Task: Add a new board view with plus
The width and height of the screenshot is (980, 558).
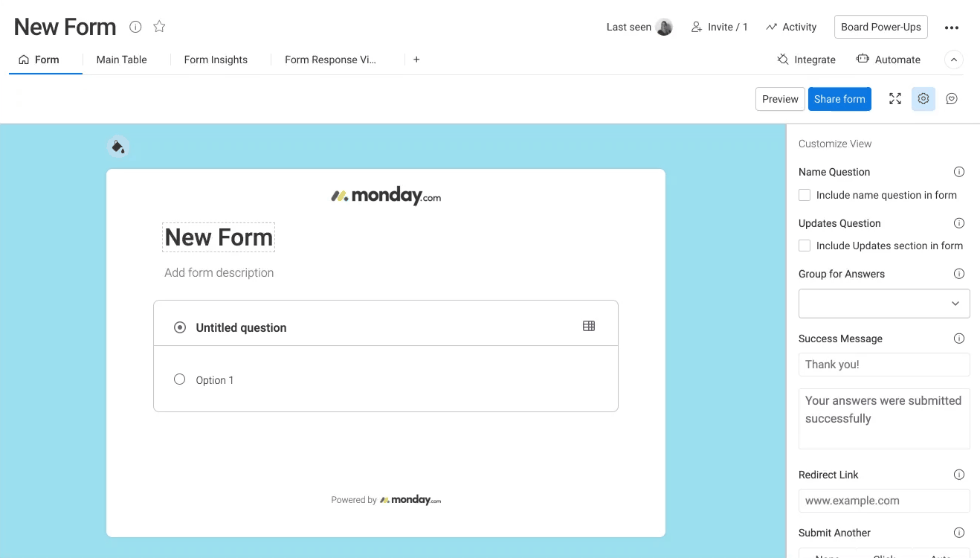Action: tap(416, 60)
